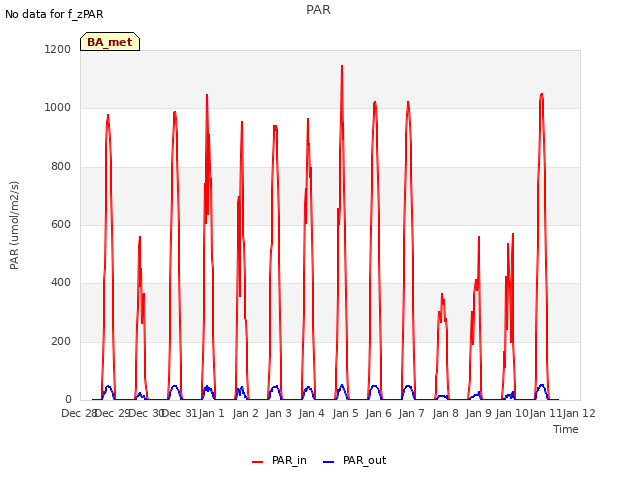Click the 800 y-axis tick label

point(61,167)
